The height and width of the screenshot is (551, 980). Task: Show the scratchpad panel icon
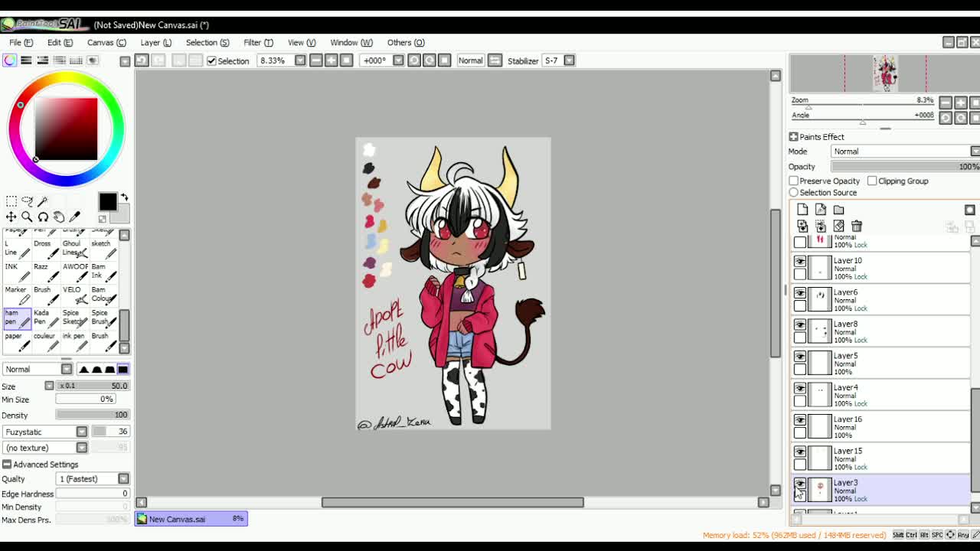coord(93,60)
